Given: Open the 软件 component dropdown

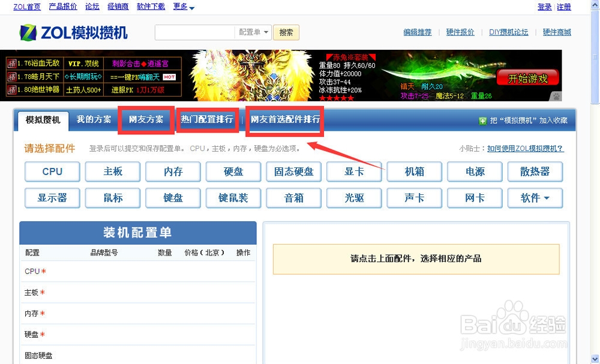Looking at the screenshot, I should [535, 198].
